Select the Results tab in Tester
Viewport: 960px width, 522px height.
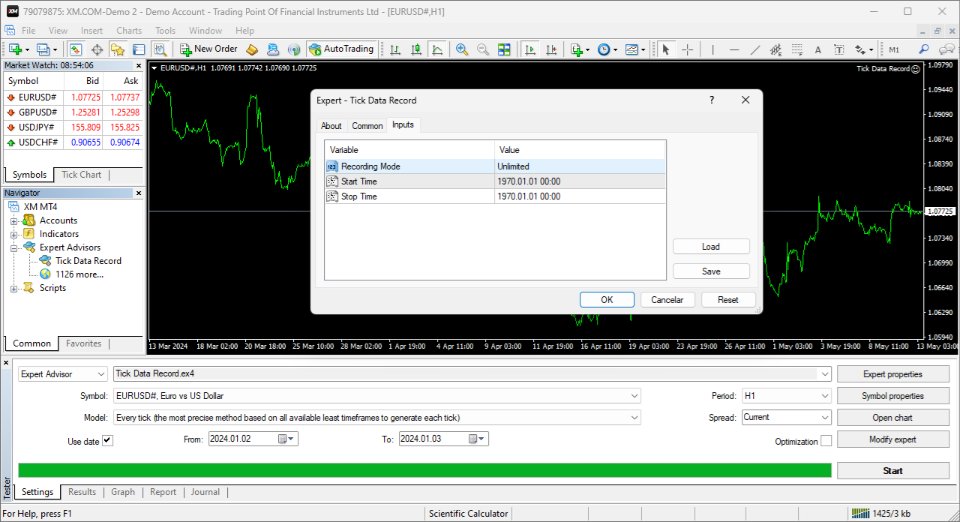(x=82, y=492)
